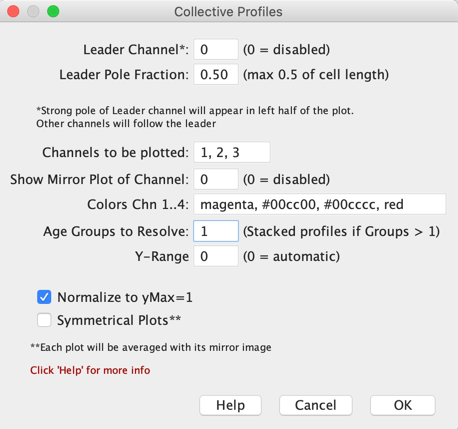Cancel the Collective Profiles dialog
458x429 pixels.
click(316, 405)
